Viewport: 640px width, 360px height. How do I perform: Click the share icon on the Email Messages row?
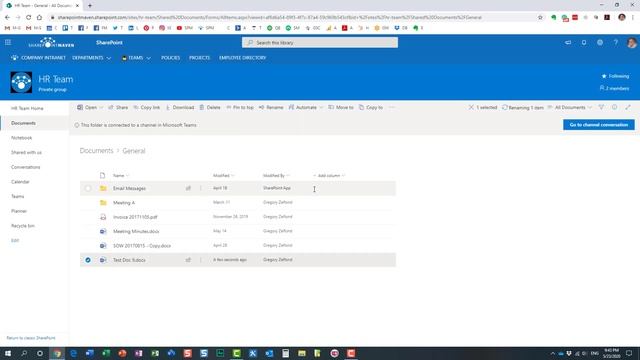coord(188,188)
